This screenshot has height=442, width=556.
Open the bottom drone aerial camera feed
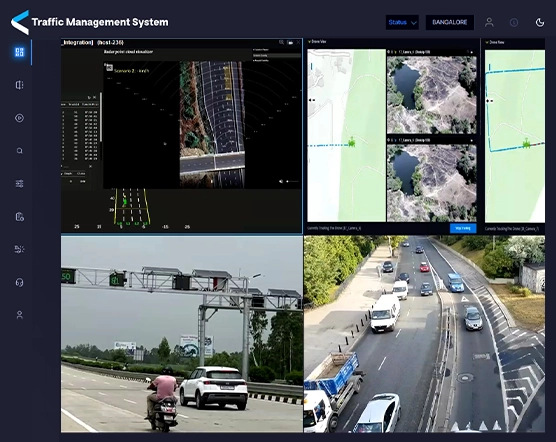432,183
